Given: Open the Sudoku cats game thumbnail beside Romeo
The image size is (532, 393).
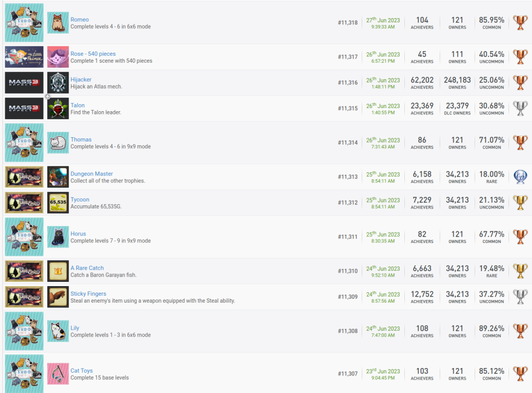Looking at the screenshot, I should 24,23.
